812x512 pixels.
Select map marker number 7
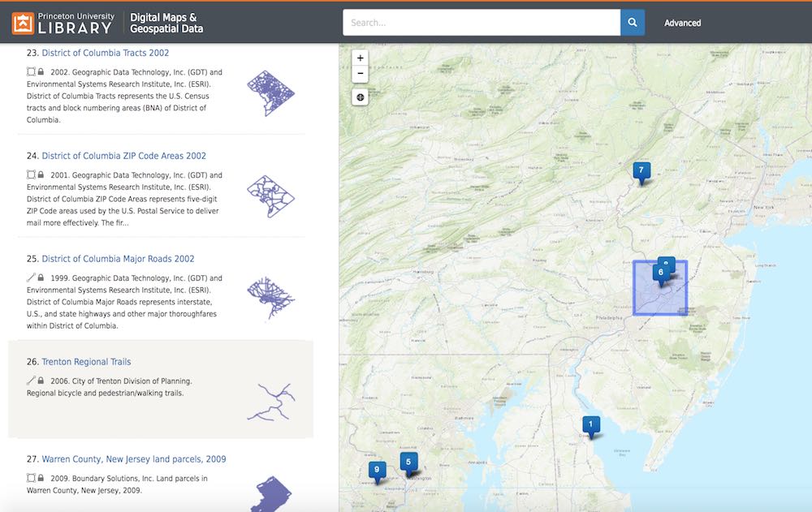[641, 170]
